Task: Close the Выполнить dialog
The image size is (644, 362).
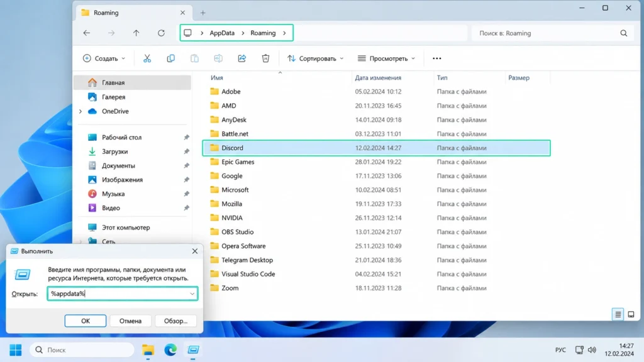Action: [195, 251]
